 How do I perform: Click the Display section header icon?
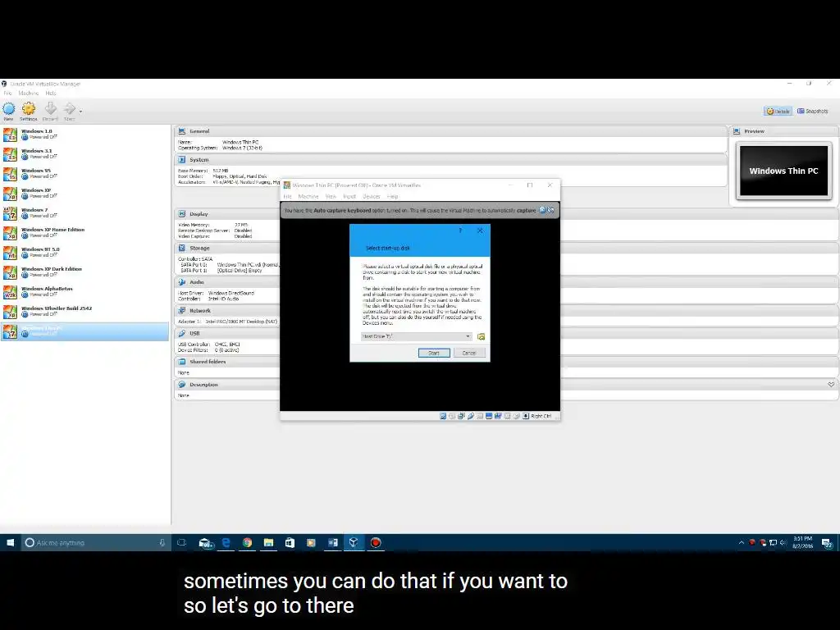181,214
